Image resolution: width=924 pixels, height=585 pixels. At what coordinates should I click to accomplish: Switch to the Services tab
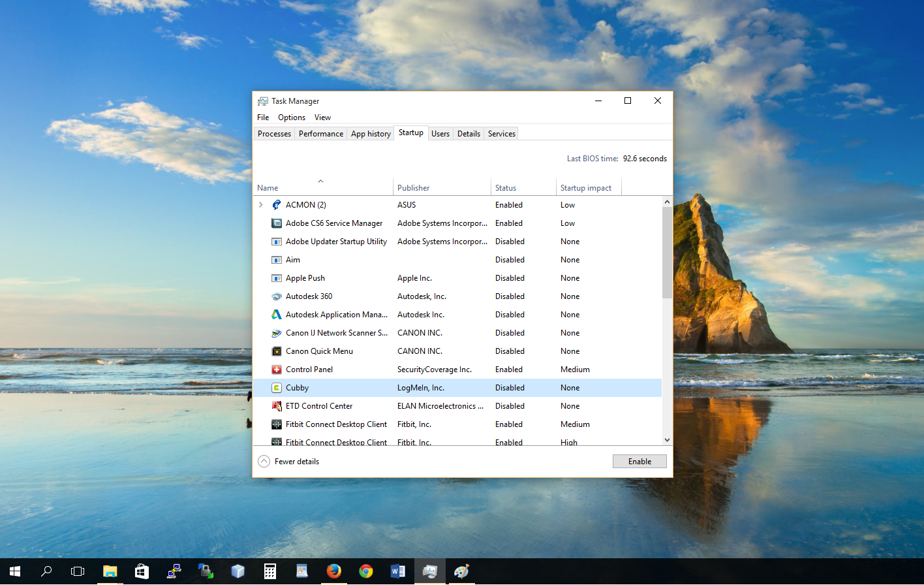(501, 133)
